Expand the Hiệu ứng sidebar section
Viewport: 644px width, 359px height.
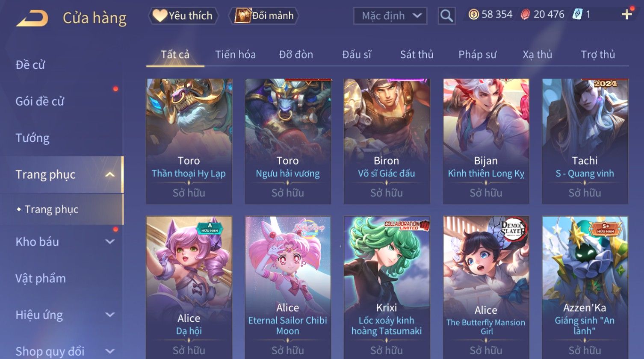(110, 315)
